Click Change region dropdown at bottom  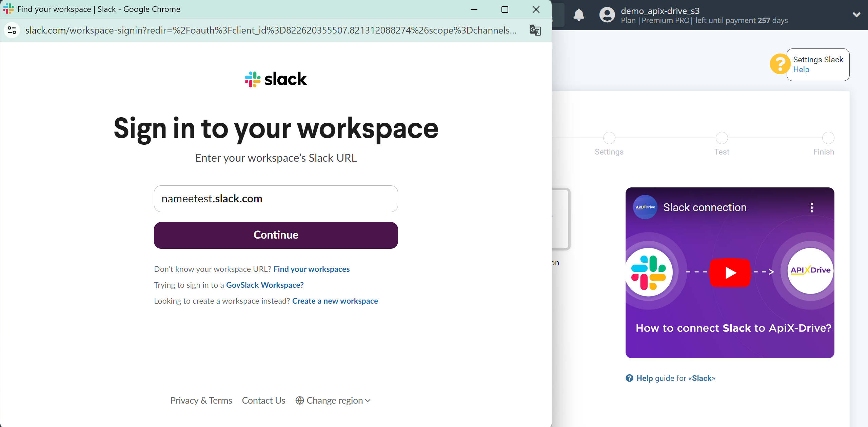[333, 400]
